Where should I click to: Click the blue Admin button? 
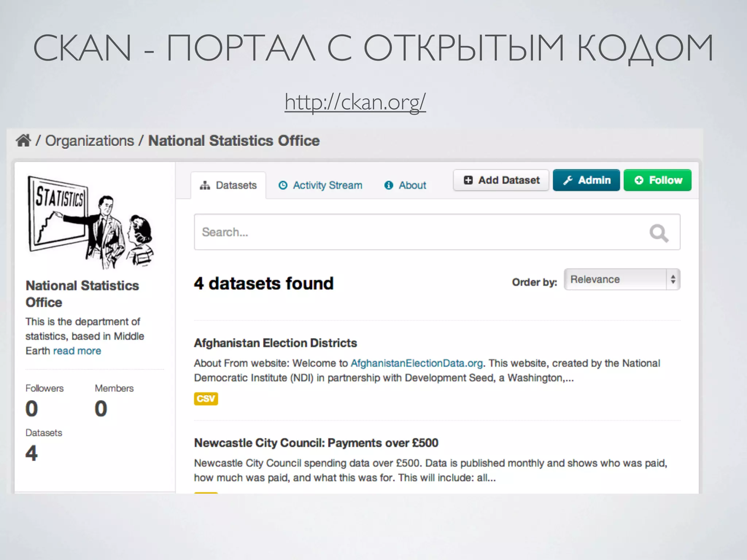pyautogui.click(x=586, y=180)
